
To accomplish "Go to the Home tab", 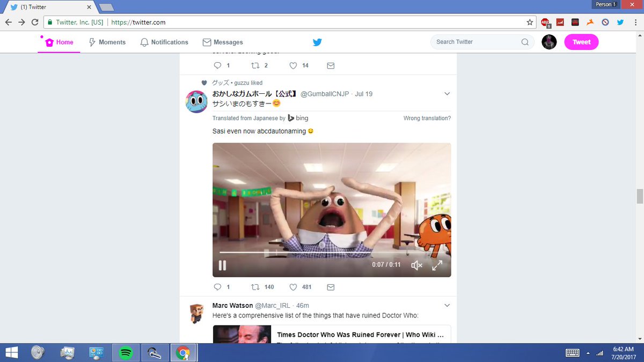I will coord(59,42).
